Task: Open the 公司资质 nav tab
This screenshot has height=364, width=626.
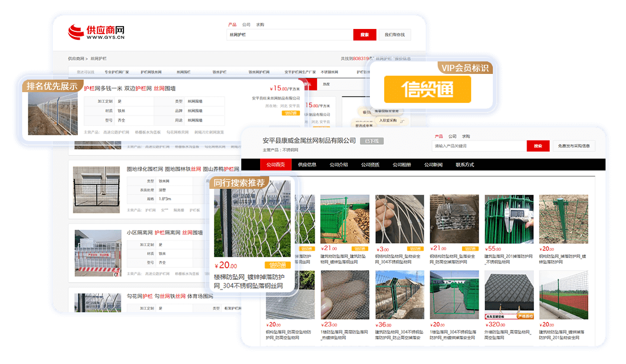Action: pos(370,164)
